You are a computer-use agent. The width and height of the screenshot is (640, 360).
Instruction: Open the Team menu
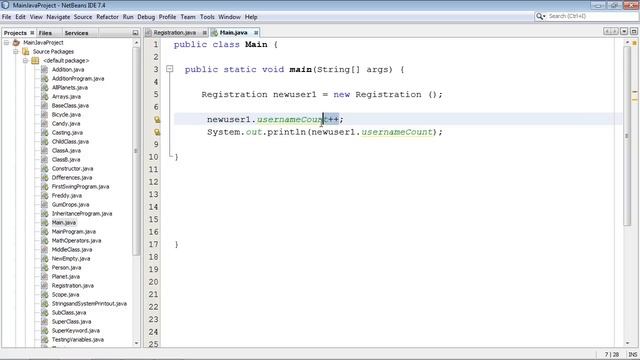tap(188, 17)
